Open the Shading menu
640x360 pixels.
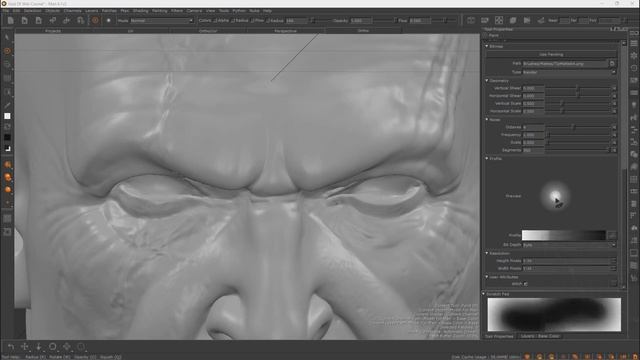point(140,11)
